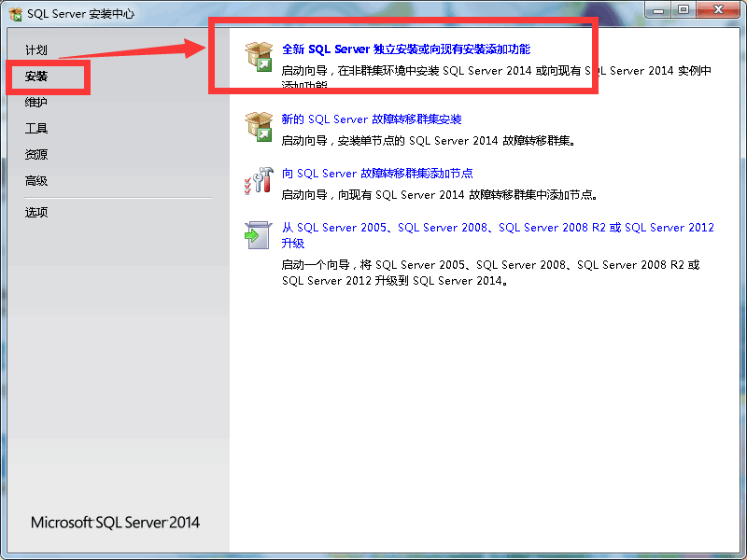Image resolution: width=747 pixels, height=560 pixels.
Task: Select the 安装 sidebar item
Action: click(x=36, y=77)
